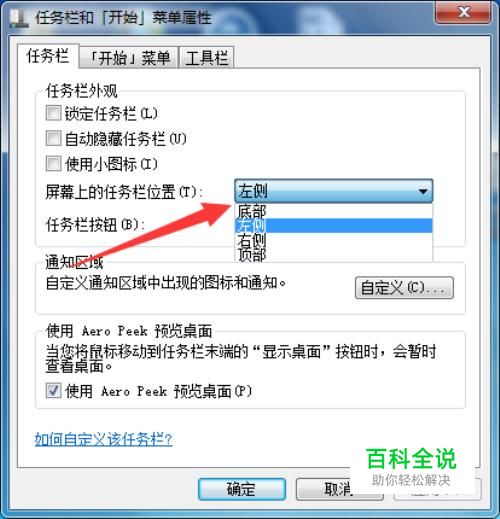Click the 自定义(C)... button
500x519 pixels.
click(x=404, y=287)
